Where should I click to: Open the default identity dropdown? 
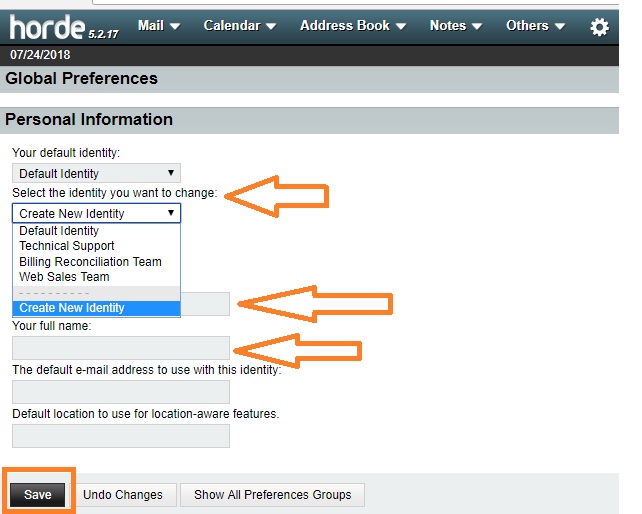(x=96, y=173)
